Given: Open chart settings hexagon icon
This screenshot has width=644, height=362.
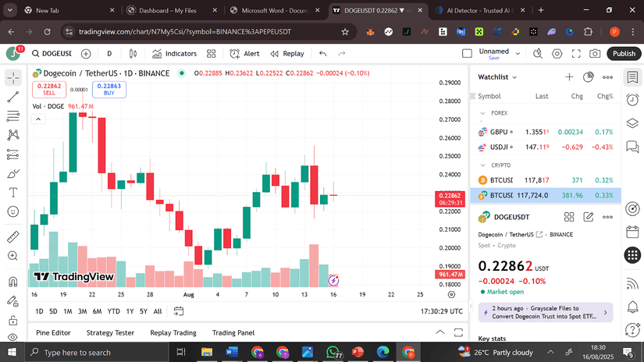Looking at the screenshot, I should (557, 54).
